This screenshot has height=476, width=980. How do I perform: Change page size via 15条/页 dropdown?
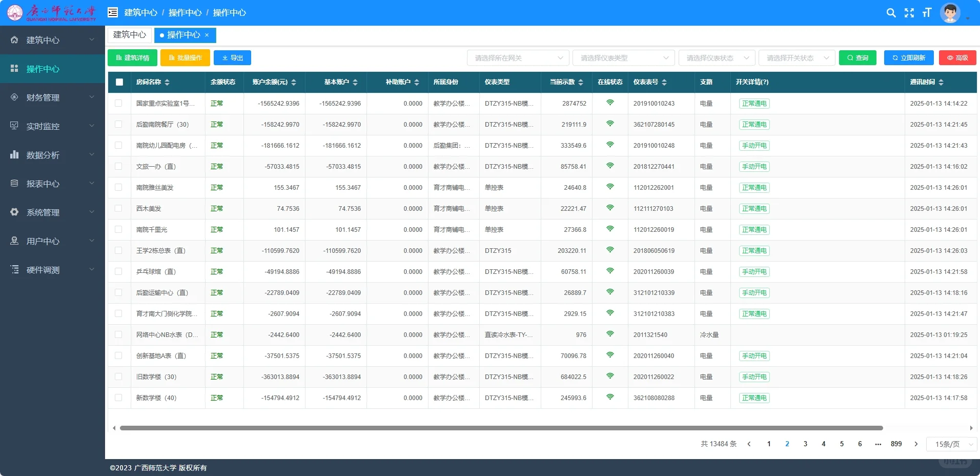pyautogui.click(x=952, y=444)
